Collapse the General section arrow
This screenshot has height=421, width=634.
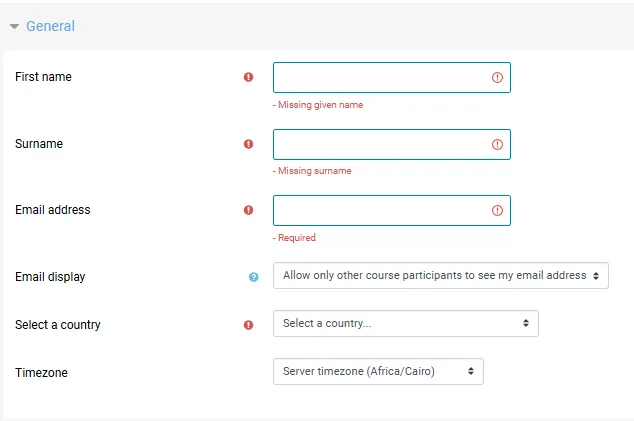15,27
